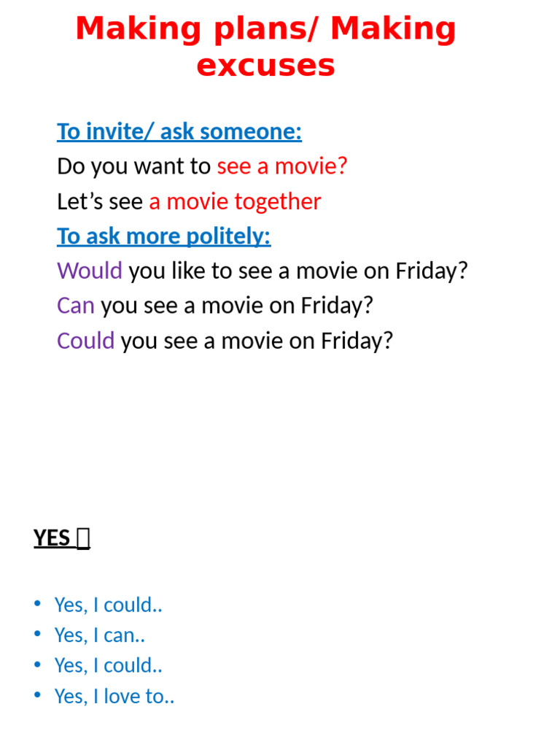Click the third bullet 'Yes, I could..'
This screenshot has width=560, height=747.
108,665
